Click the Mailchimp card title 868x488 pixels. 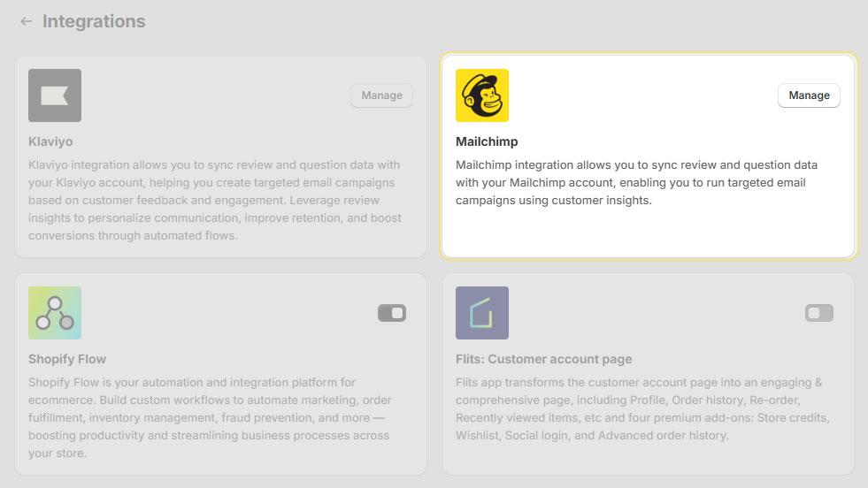coord(487,141)
